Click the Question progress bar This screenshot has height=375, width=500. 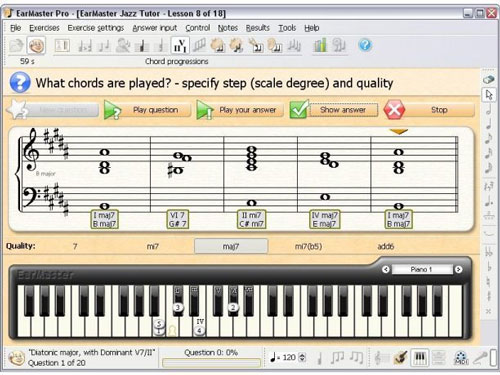[211, 363]
